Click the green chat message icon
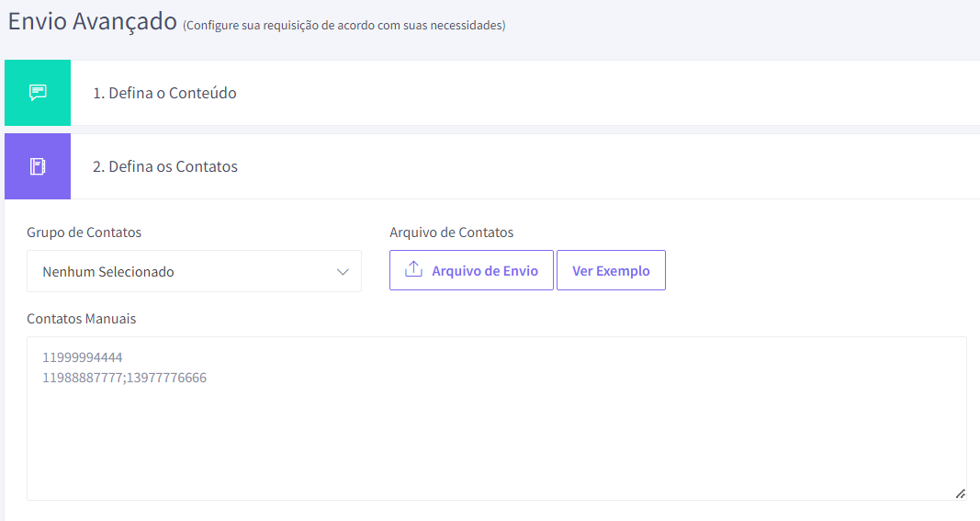 (x=38, y=93)
